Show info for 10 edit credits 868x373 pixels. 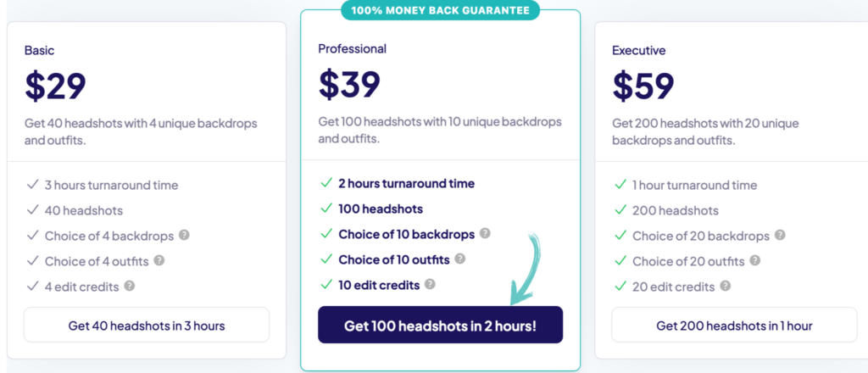[x=430, y=285]
